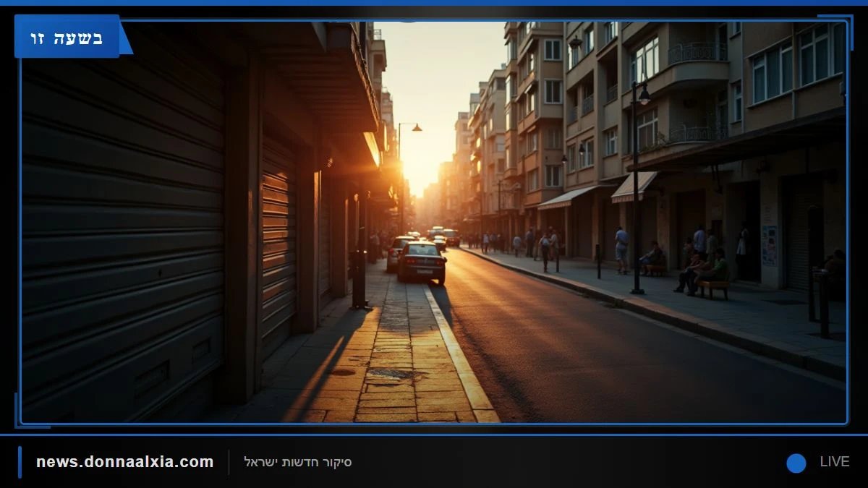This screenshot has height=488, width=868.
Task: Open the news.donnaalxia.com link
Action: coord(125,462)
